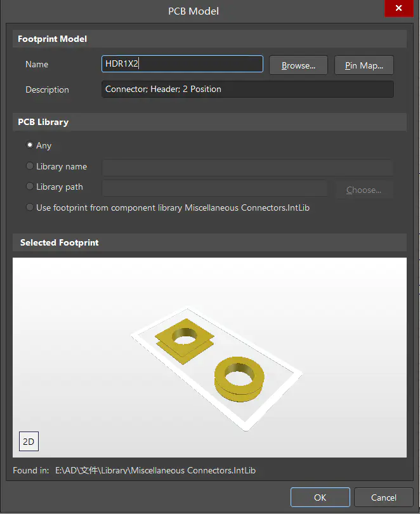420x514 pixels.
Task: Open the Pin Map... dialog
Action: pos(364,65)
